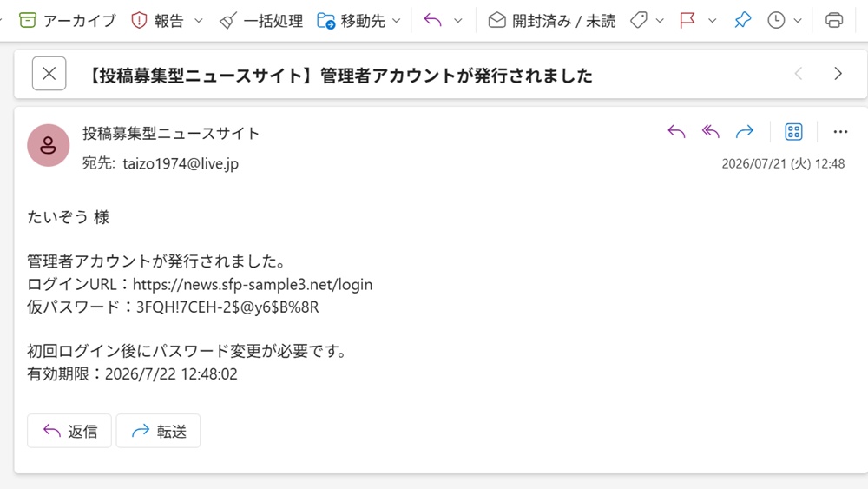Click the date 2026/07/21 (火) 12:48

pos(783,164)
